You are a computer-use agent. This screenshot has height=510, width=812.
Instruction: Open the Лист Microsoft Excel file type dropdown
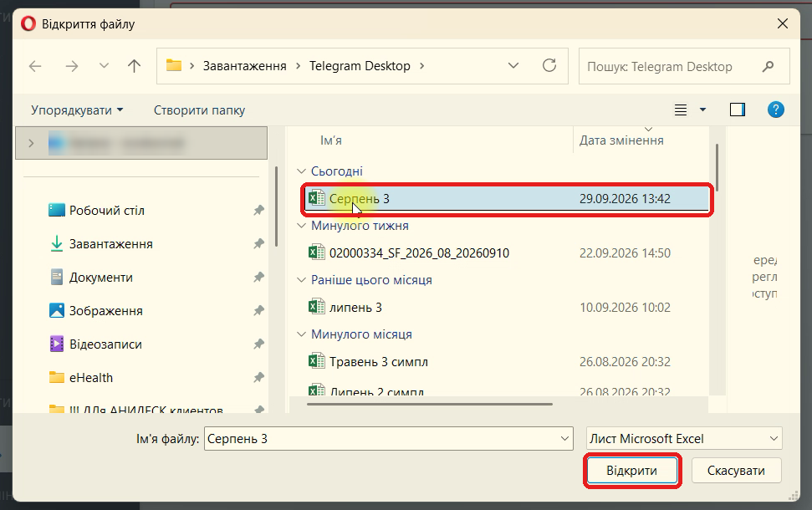pyautogui.click(x=684, y=439)
